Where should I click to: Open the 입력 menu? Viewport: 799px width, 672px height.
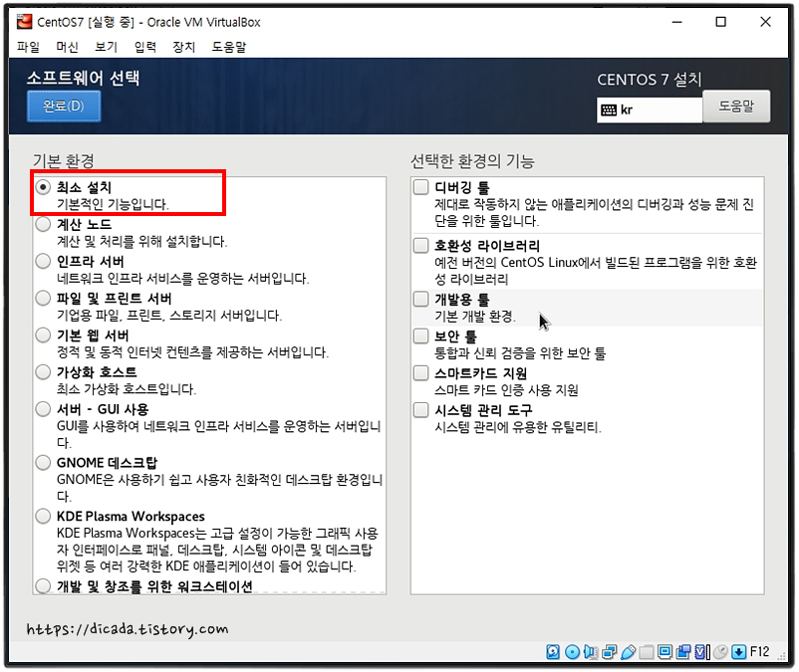click(145, 47)
